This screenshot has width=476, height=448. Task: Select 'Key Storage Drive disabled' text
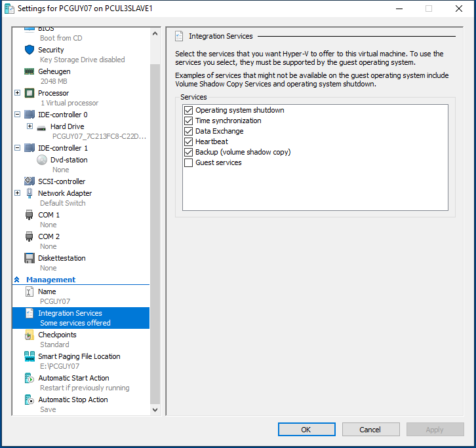[82, 60]
